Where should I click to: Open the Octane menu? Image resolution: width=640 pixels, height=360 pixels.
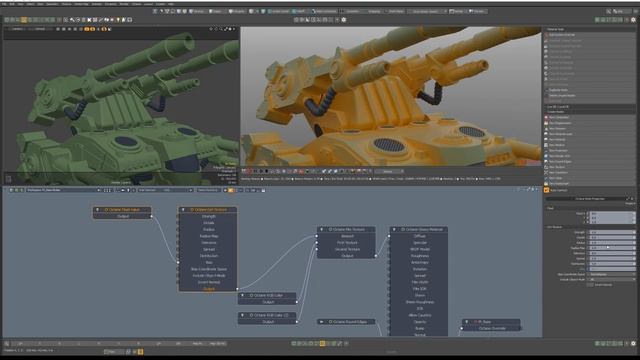(x=136, y=4)
